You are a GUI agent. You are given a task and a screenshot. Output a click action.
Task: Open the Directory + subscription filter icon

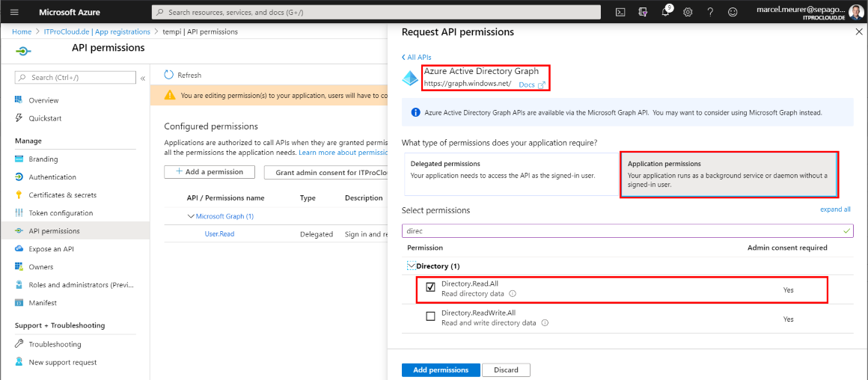643,12
